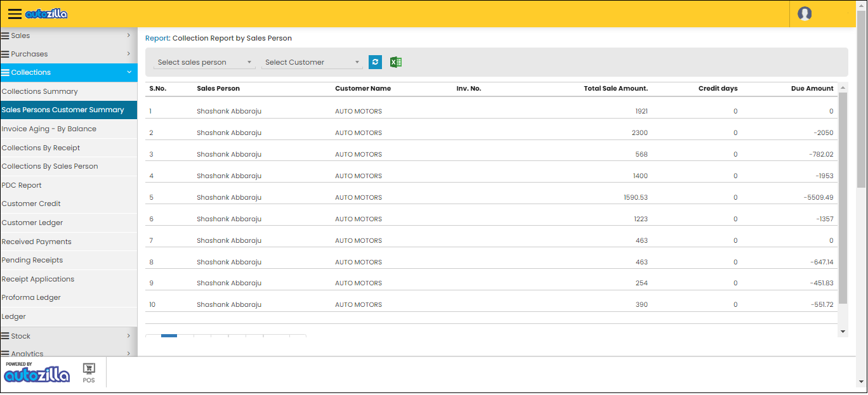This screenshot has width=868, height=395.
Task: Click the due amount -5509.49
Action: point(819,197)
